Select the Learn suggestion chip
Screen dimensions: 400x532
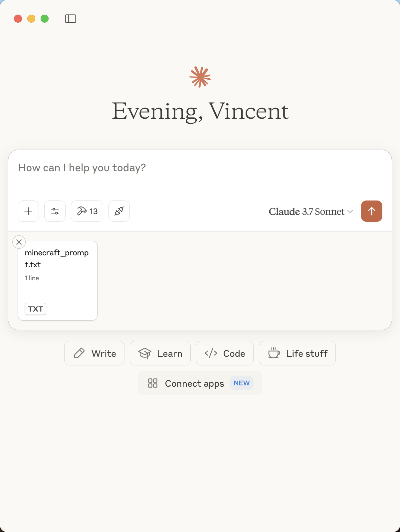160,353
